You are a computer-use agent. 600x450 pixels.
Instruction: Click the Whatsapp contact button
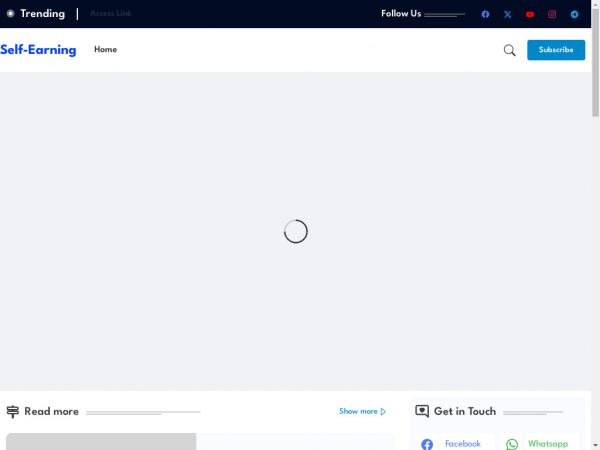(538, 443)
